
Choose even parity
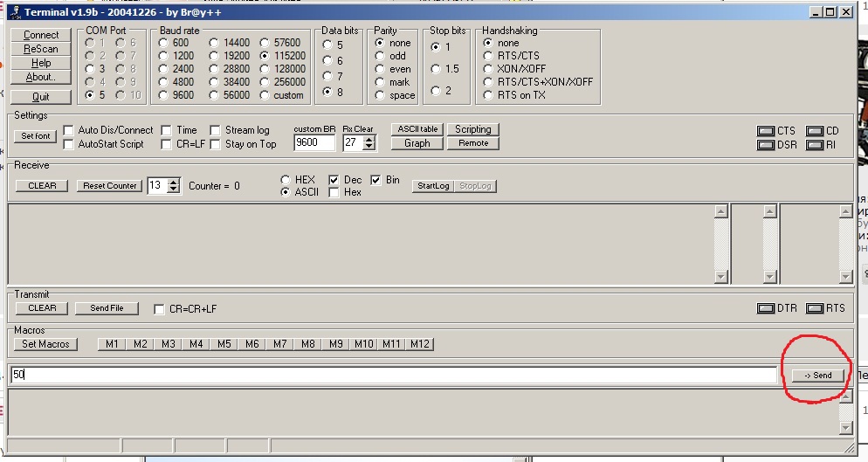point(380,69)
